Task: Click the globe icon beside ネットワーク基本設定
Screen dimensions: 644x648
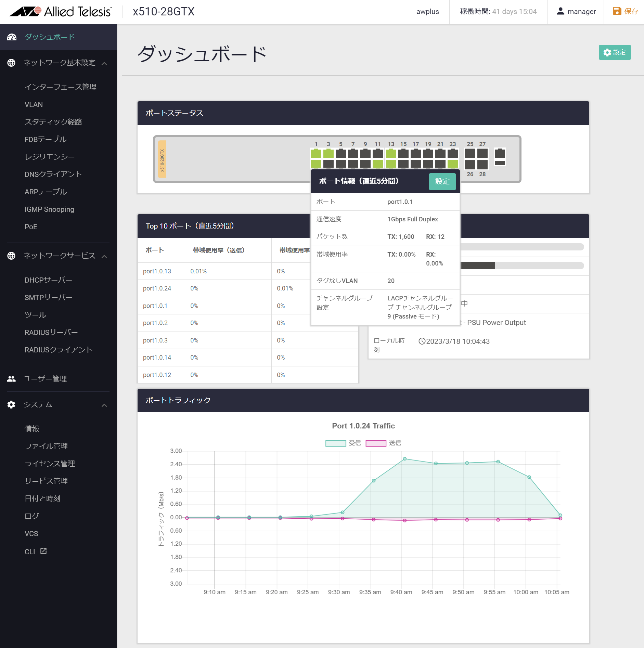Action: [11, 63]
